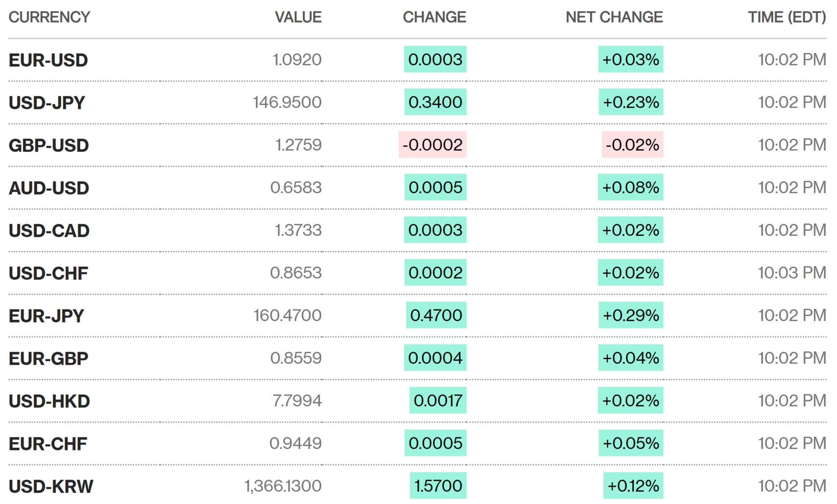Select the GBP-USD currency row link
Image resolution: width=837 pixels, height=504 pixels.
[49, 145]
